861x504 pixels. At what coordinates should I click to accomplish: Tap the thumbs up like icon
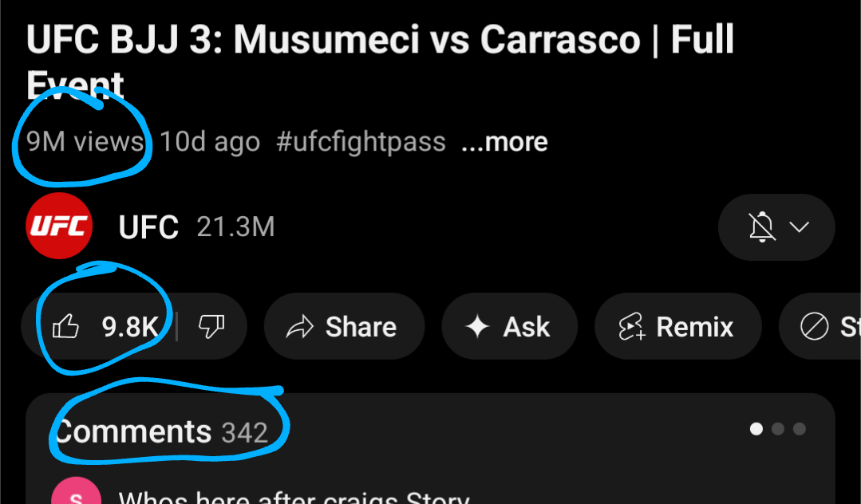(66, 326)
